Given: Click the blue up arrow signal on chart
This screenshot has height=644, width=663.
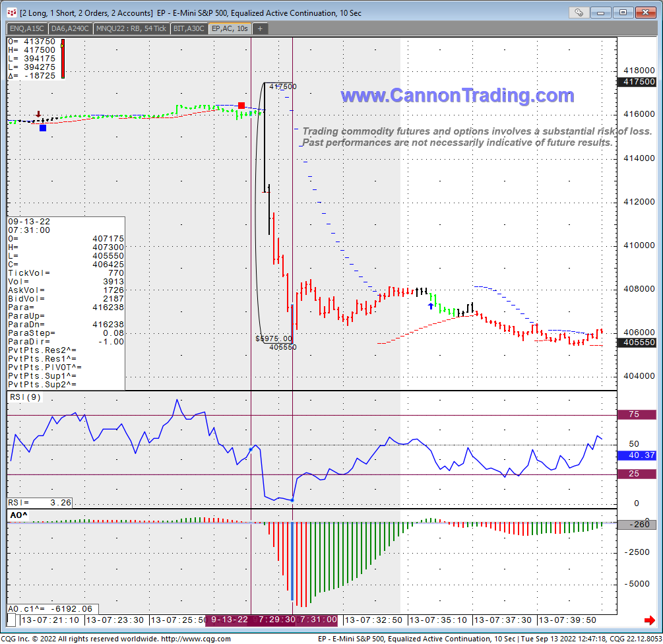Looking at the screenshot, I should [431, 306].
